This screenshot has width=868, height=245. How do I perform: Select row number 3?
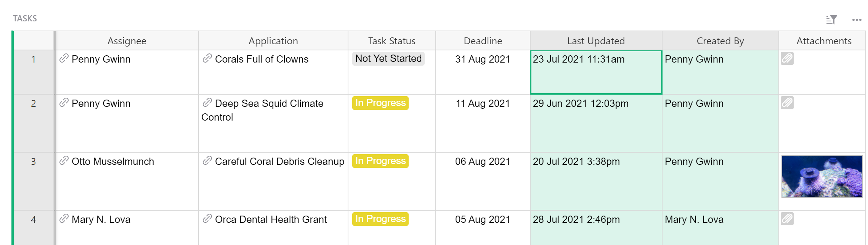click(x=34, y=162)
